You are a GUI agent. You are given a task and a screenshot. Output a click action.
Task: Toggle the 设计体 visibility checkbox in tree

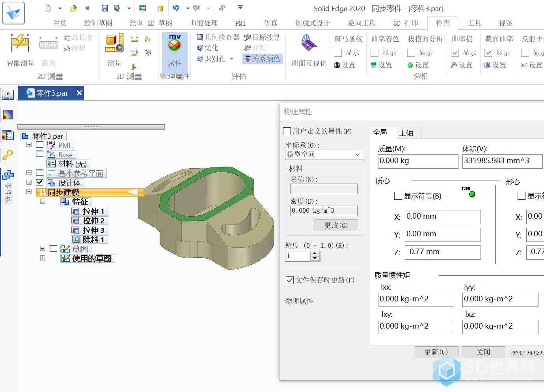coord(39,182)
